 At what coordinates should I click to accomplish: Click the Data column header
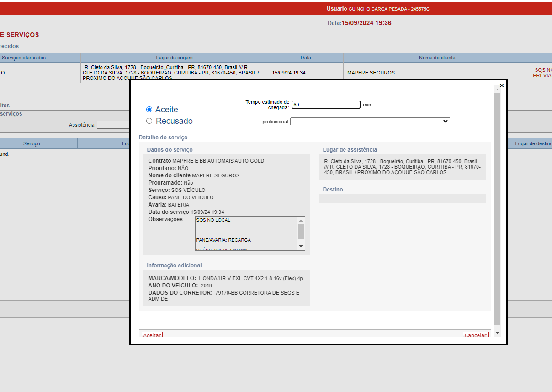(305, 58)
